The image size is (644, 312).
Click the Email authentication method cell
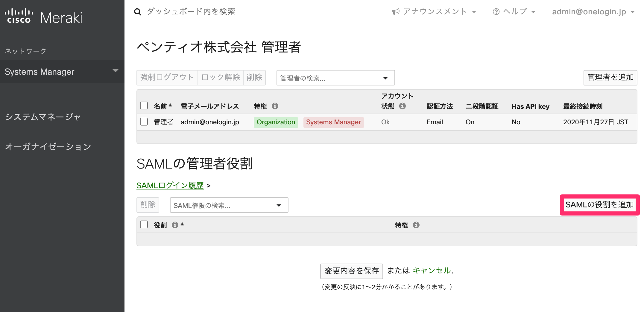click(435, 122)
